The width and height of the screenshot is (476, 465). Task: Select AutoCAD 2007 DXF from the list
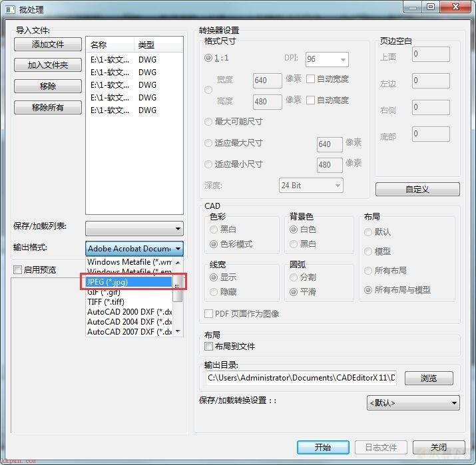pyautogui.click(x=129, y=331)
